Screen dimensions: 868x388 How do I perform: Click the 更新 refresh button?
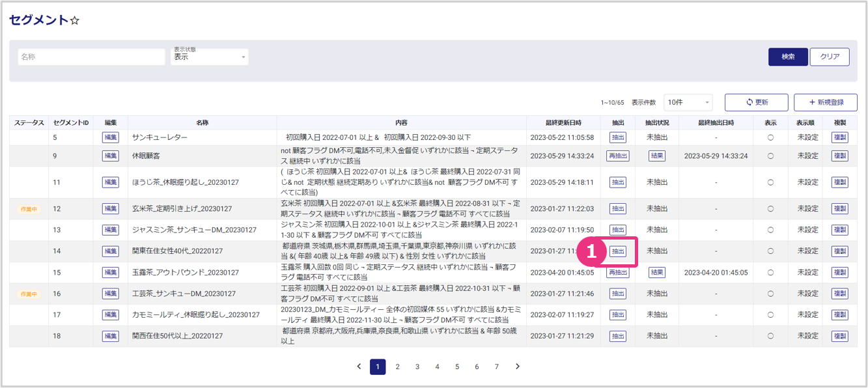756,102
